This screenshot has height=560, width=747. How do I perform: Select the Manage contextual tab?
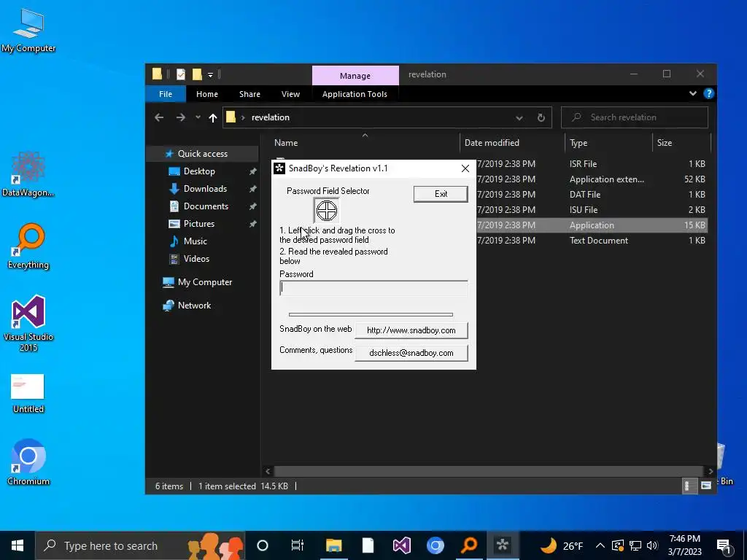coord(355,76)
